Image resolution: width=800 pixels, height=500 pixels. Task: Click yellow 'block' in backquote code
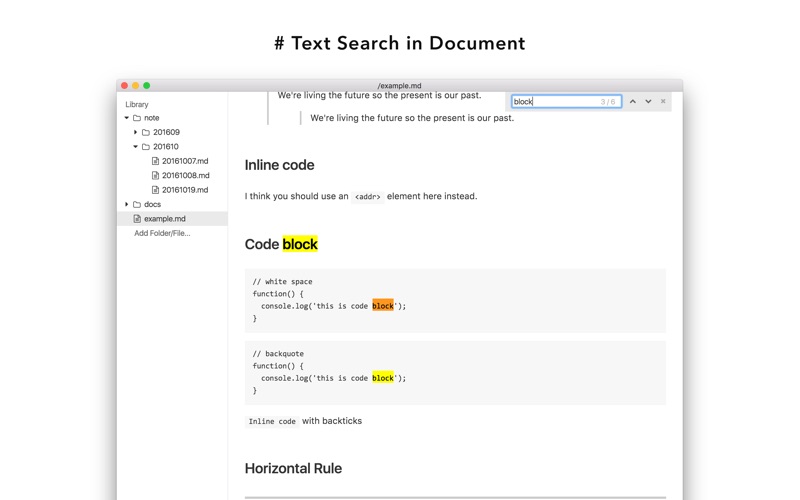tap(383, 378)
